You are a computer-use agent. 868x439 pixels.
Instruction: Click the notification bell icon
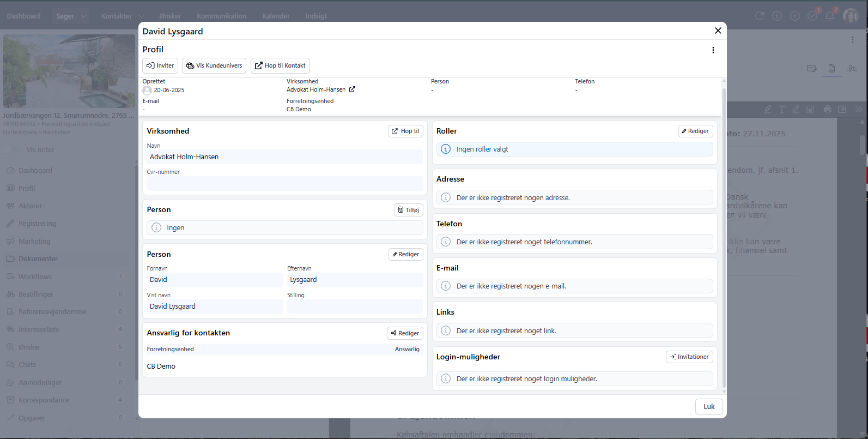coord(829,16)
